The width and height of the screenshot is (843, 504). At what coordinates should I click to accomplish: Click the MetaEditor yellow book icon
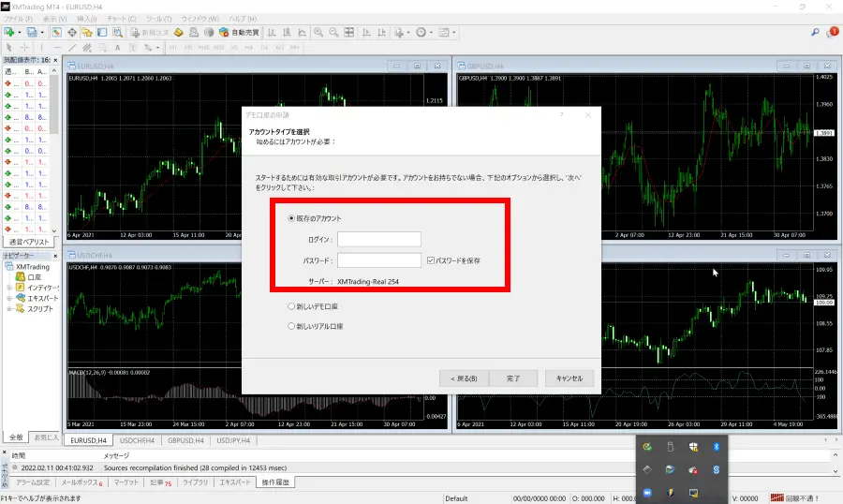(179, 32)
